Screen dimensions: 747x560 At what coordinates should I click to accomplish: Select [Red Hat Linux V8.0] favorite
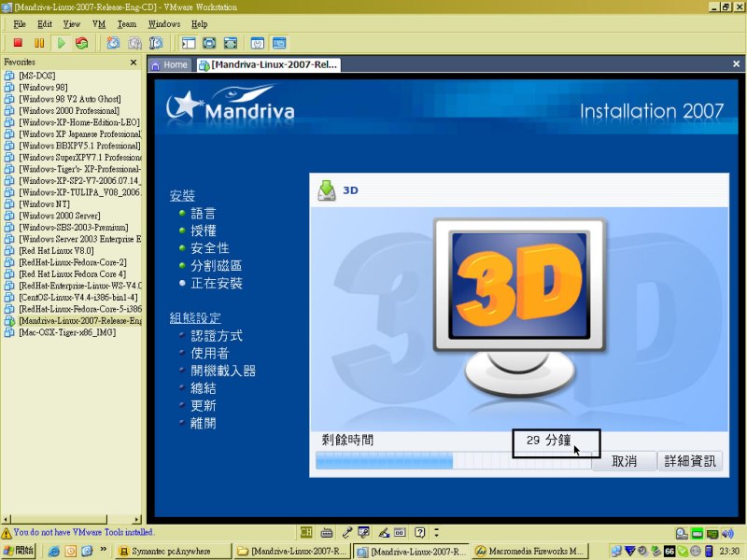(56, 250)
